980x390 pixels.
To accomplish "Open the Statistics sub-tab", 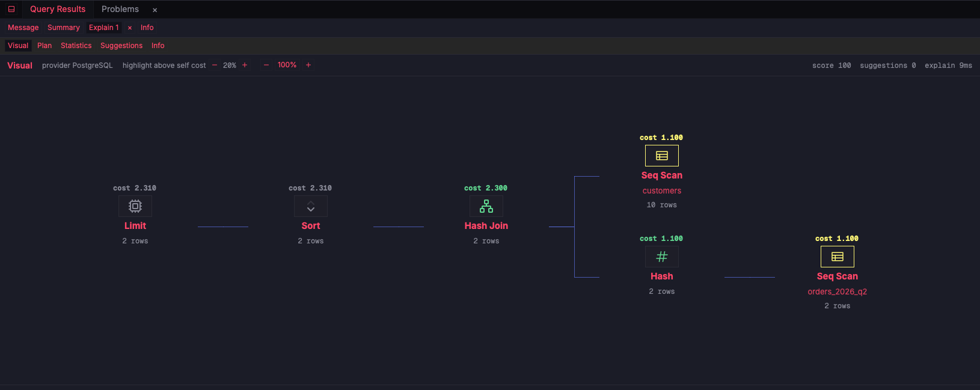I will tap(76, 46).
